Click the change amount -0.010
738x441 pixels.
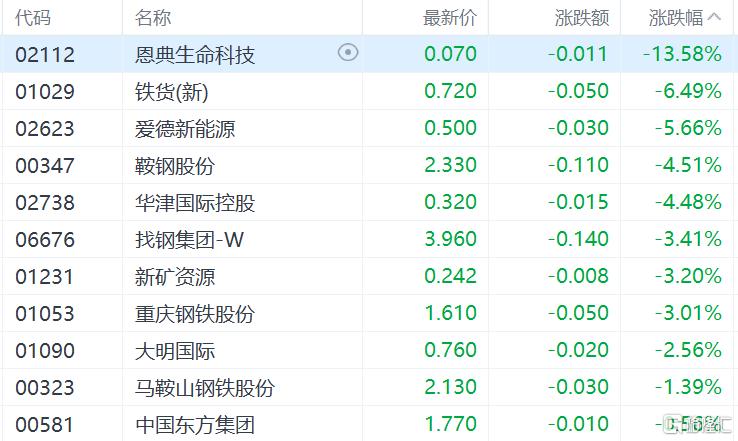coord(578,424)
